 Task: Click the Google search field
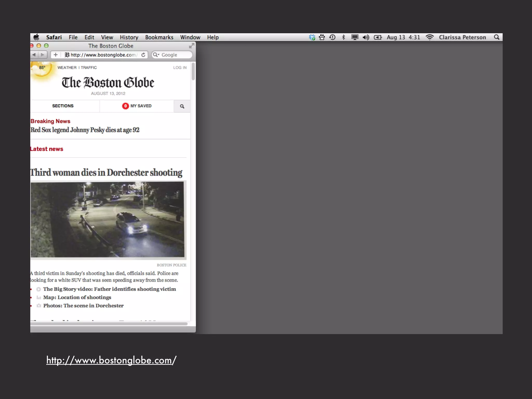point(172,55)
